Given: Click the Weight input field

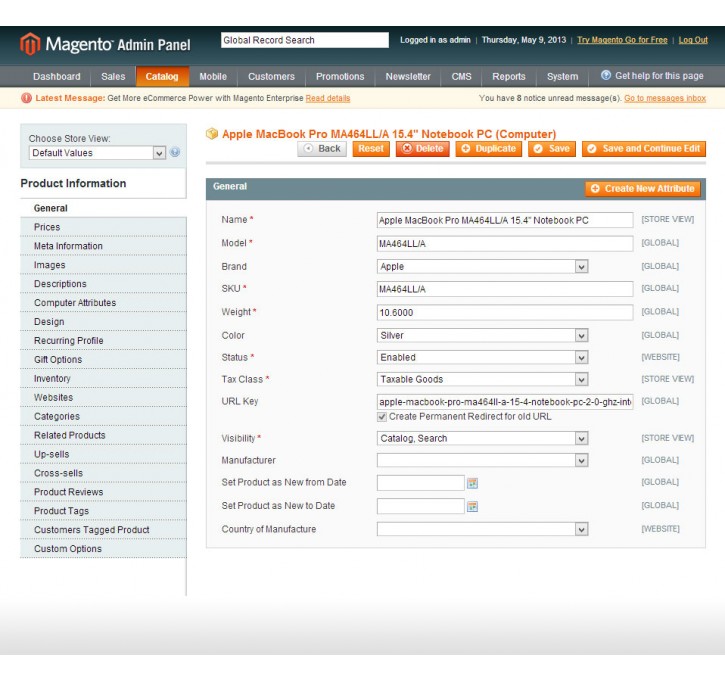Looking at the screenshot, I should [505, 312].
